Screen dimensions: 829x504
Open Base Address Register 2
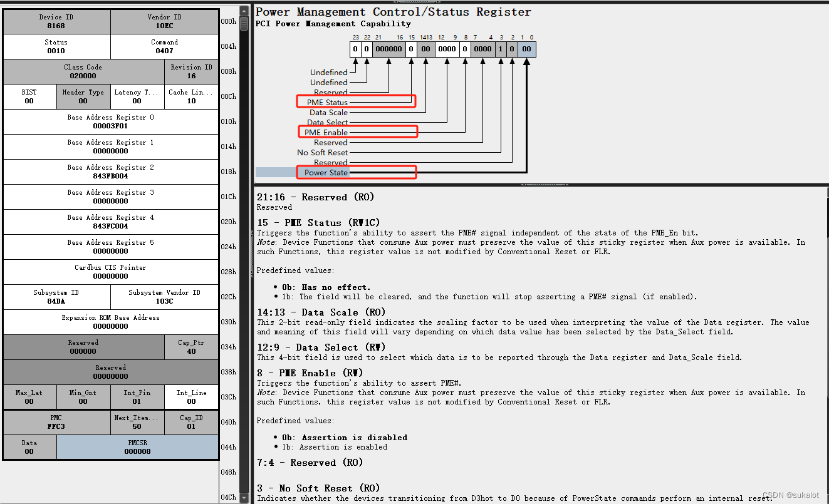click(x=111, y=172)
